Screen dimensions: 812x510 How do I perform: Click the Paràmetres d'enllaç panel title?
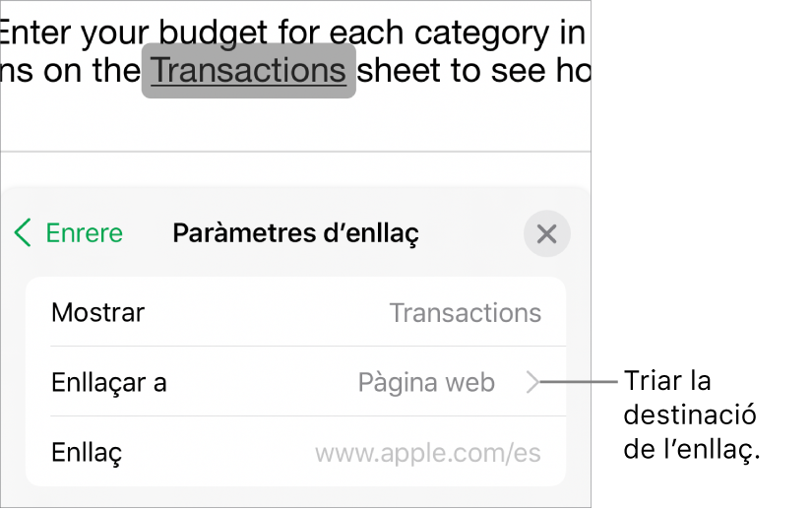point(295,233)
